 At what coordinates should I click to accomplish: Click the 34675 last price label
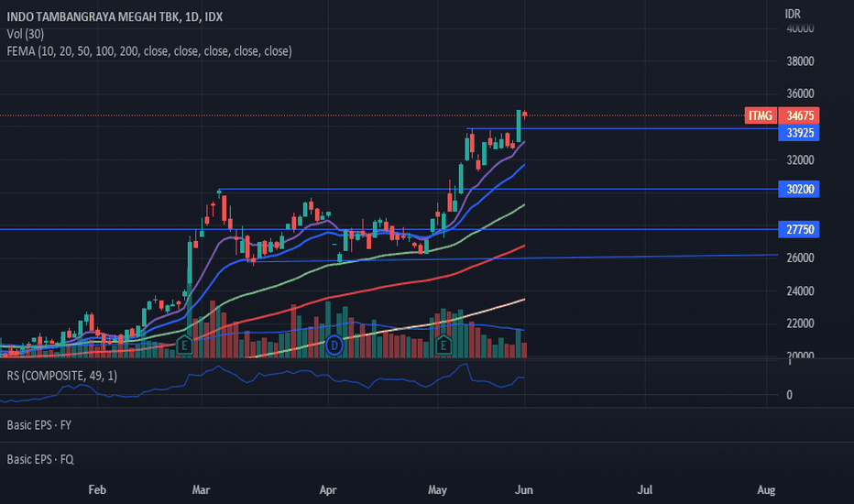click(800, 115)
